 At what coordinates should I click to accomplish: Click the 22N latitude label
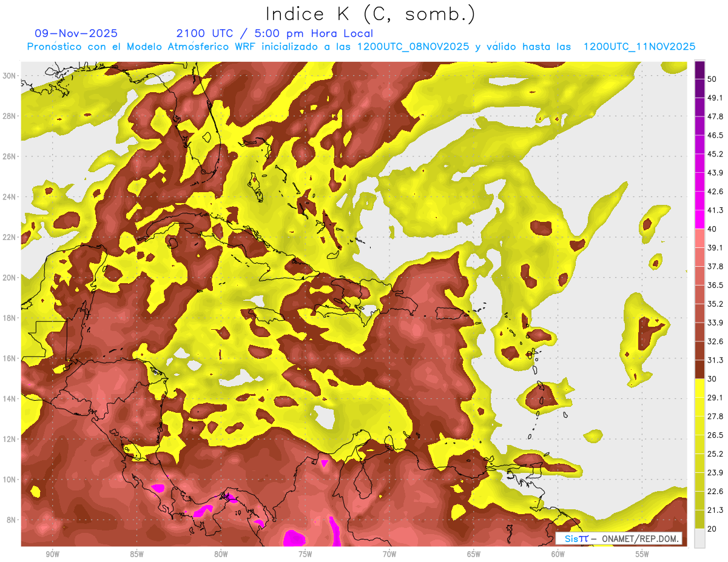tap(10, 237)
